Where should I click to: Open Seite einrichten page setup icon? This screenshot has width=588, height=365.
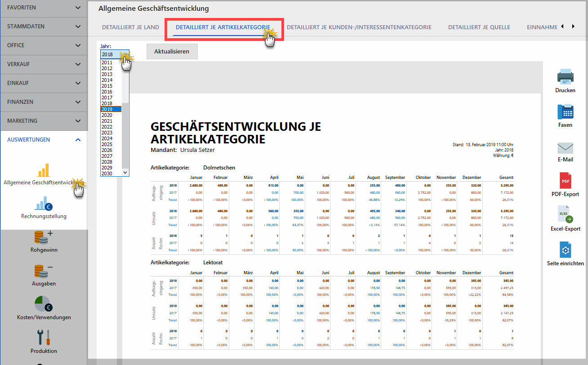(x=565, y=249)
